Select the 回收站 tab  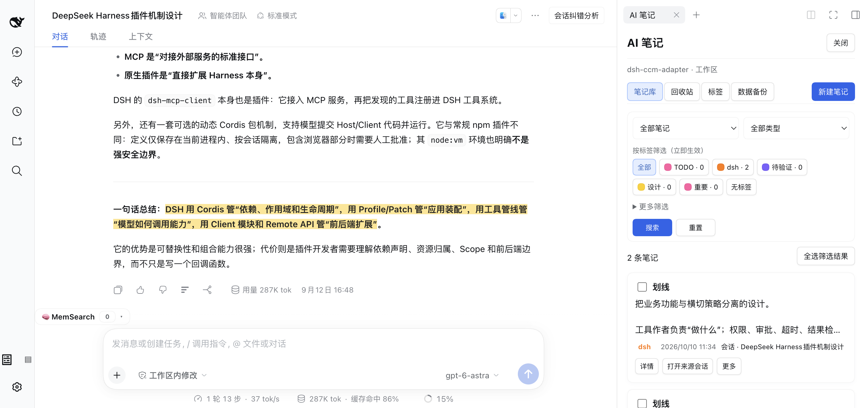tap(682, 92)
